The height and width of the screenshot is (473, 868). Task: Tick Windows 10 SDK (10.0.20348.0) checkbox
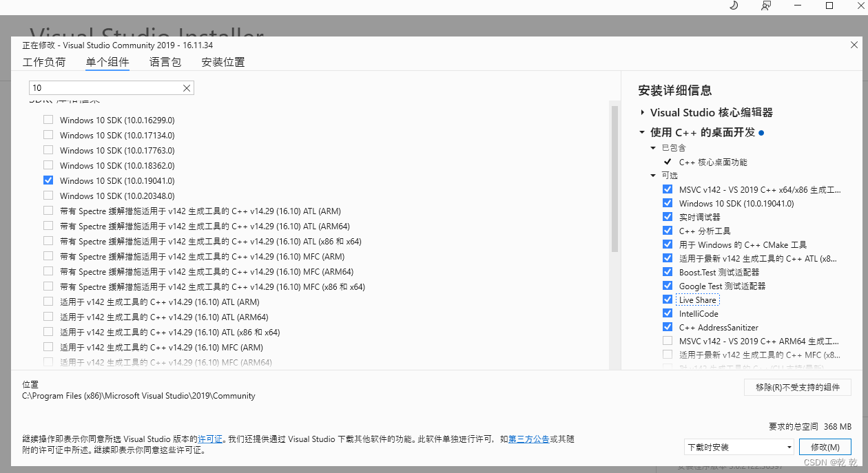48,195
